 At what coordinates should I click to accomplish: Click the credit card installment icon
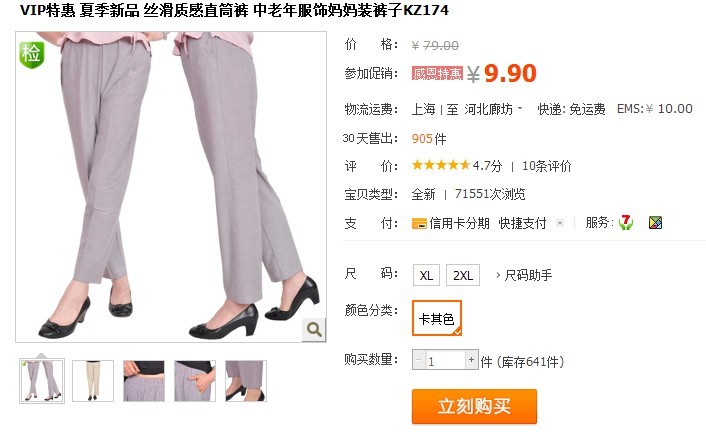coord(419,223)
